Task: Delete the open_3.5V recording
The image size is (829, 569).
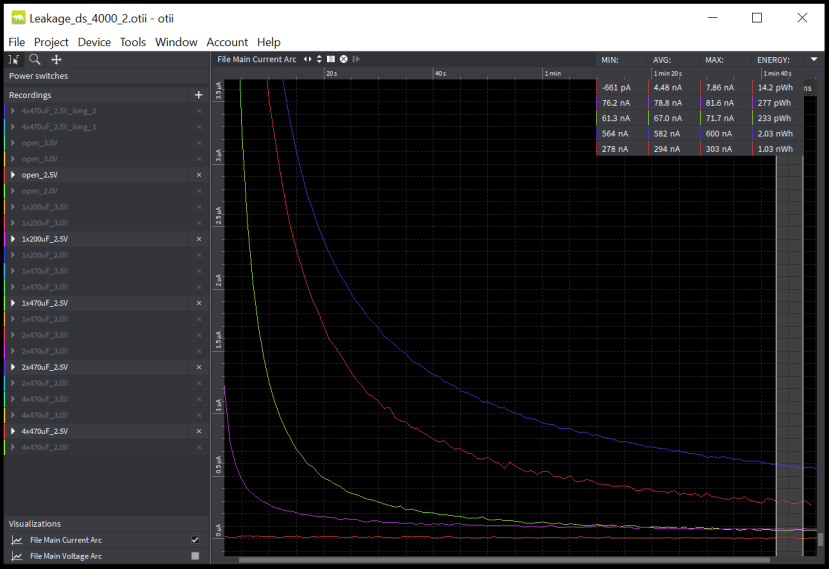Action: (199, 143)
